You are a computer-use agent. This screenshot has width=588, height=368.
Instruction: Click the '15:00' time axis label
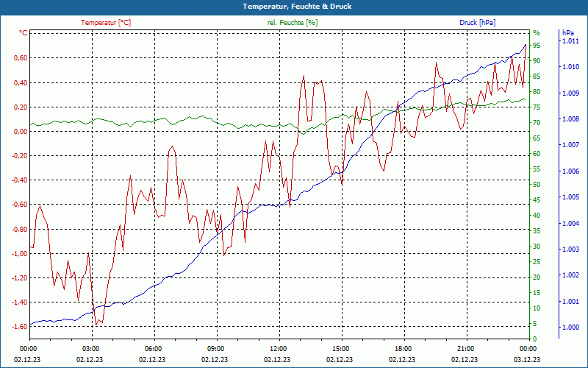click(340, 348)
